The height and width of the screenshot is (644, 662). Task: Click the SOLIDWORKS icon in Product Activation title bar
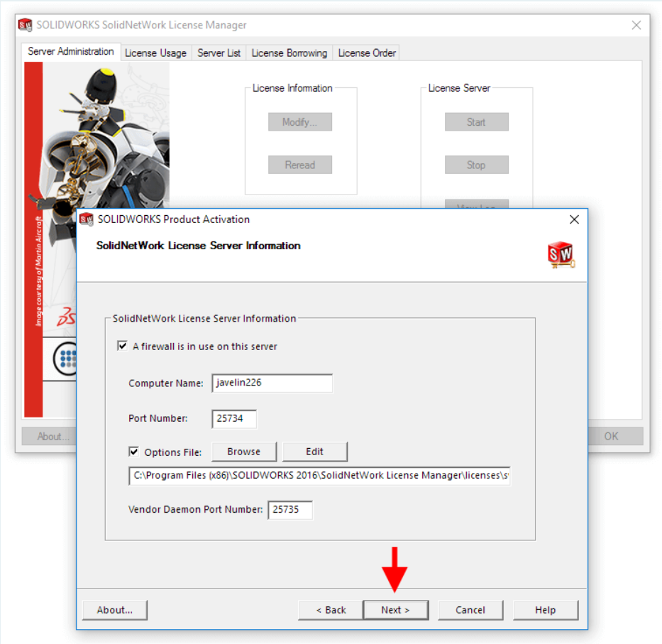tap(87, 219)
